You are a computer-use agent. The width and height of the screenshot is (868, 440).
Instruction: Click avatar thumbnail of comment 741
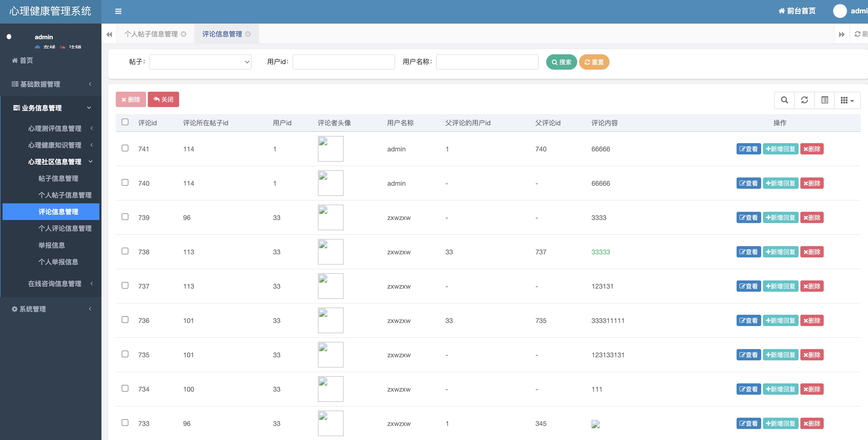[330, 149]
